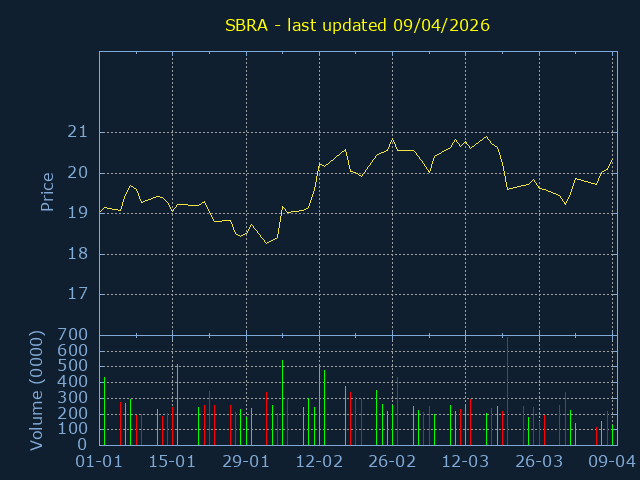Click volume axis value 100
This screenshot has height=480, width=640.
[73, 429]
